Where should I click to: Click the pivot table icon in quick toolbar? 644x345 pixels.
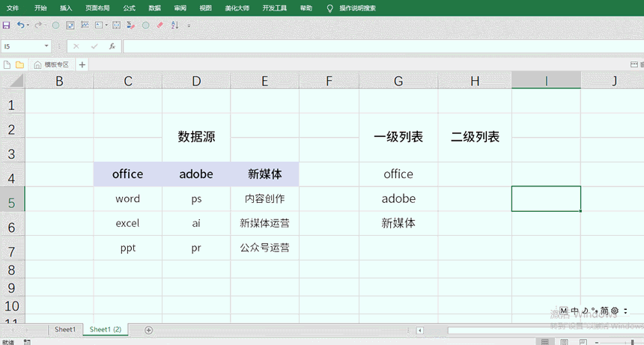[x=70, y=25]
